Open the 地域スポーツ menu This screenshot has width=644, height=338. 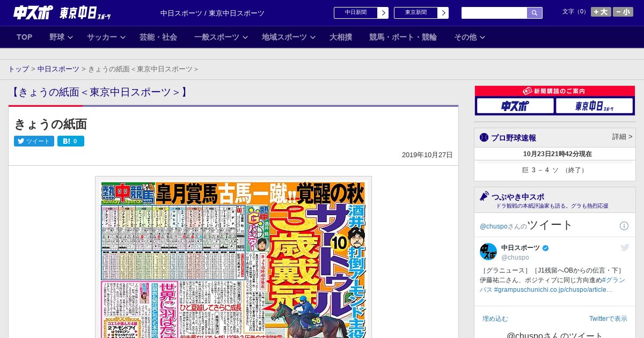(284, 37)
